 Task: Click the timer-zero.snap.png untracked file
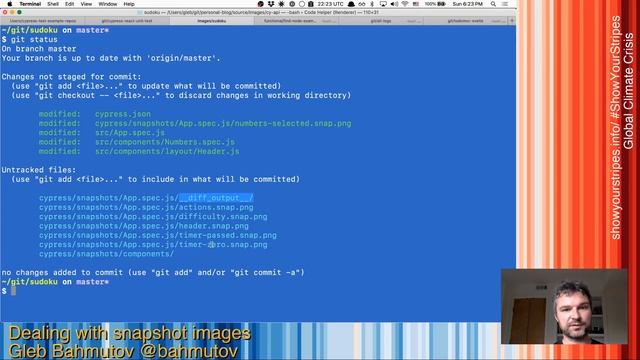[153, 245]
